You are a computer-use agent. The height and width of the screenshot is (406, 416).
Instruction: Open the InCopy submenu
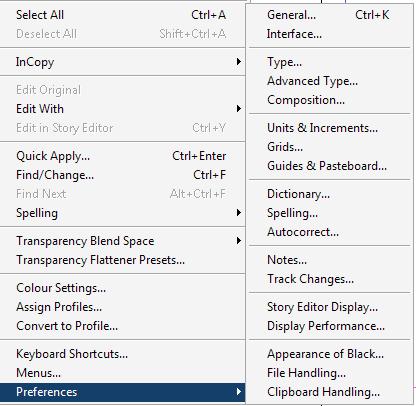click(122, 62)
